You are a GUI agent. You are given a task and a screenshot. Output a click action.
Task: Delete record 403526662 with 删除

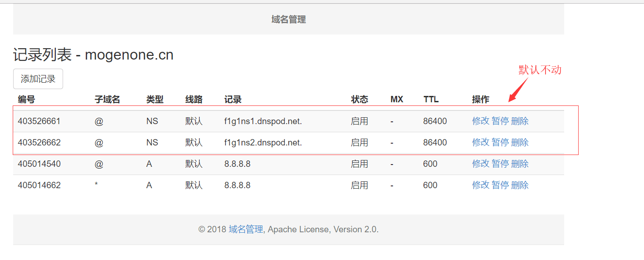pos(520,142)
